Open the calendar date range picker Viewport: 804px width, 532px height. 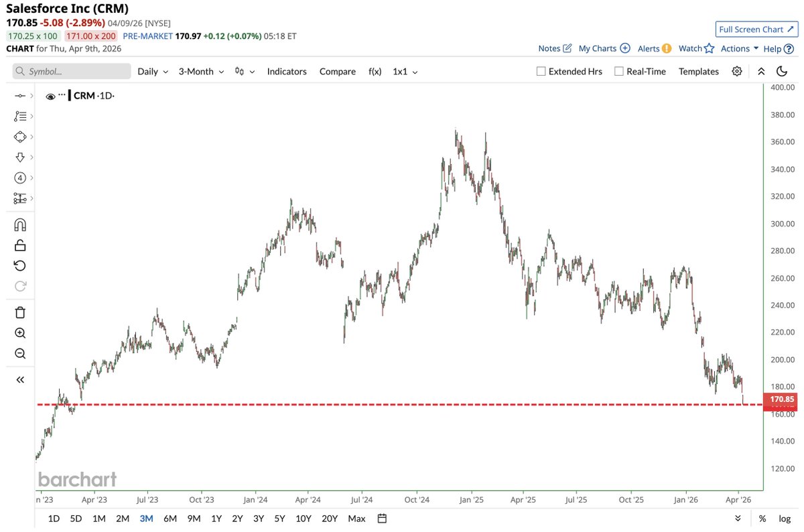pos(382,518)
